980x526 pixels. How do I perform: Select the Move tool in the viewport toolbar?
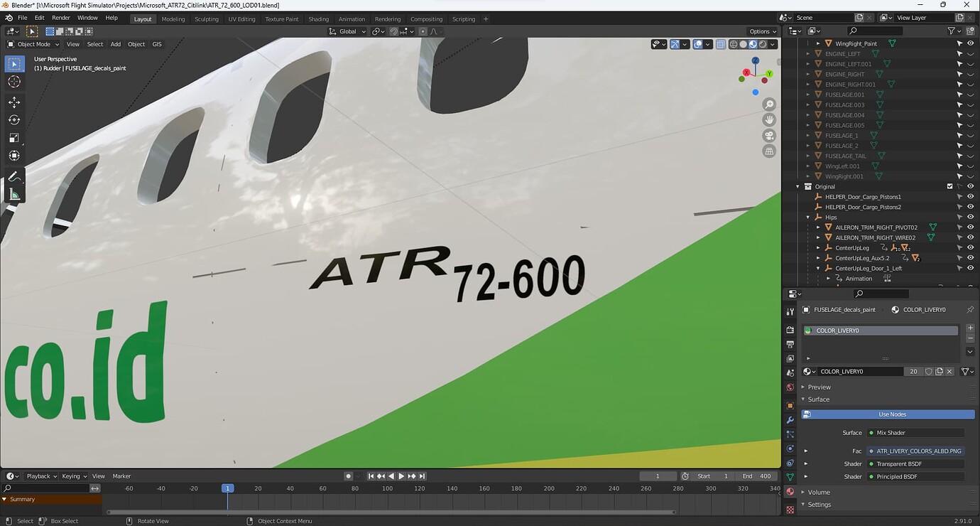pyautogui.click(x=14, y=102)
